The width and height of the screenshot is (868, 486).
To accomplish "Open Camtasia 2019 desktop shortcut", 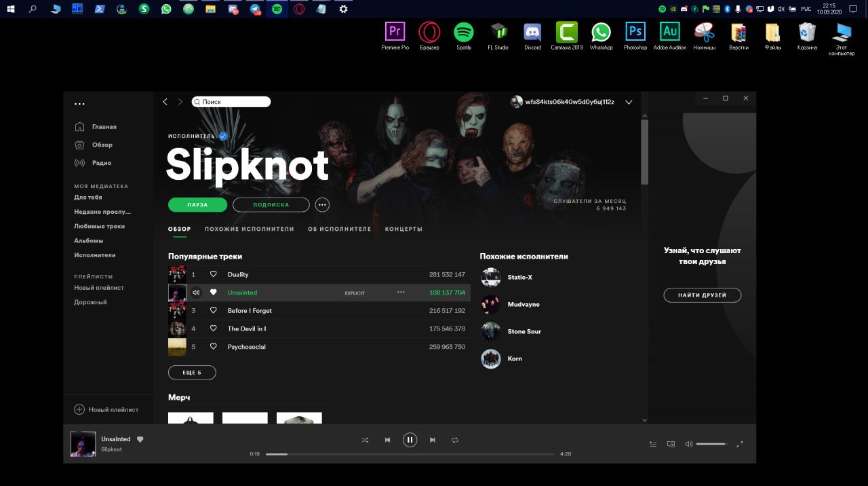I will [566, 36].
